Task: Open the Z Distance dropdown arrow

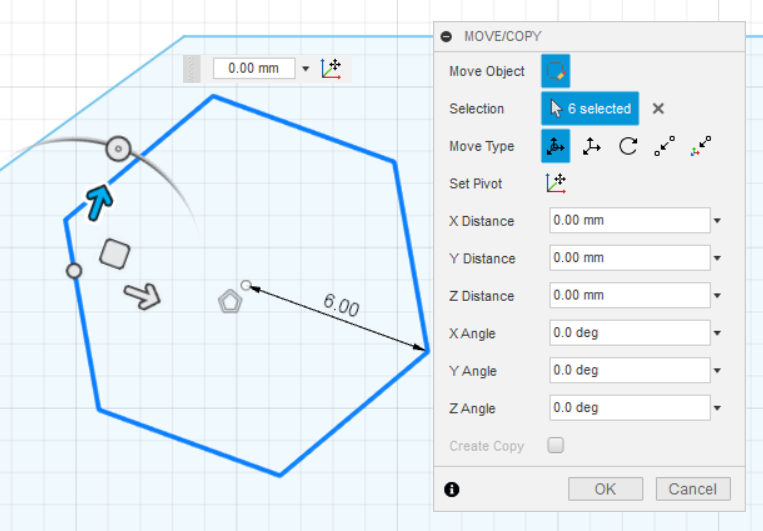Action: click(717, 296)
